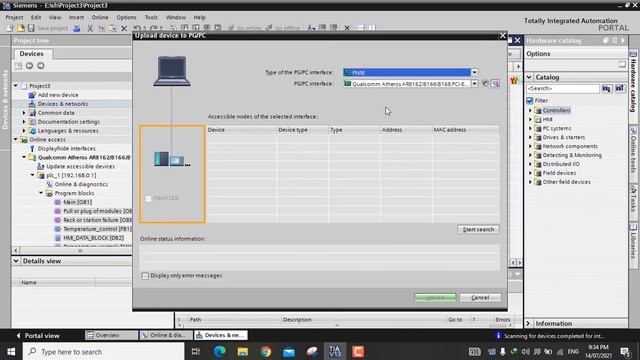The image size is (640, 360).
Task: Open the Project menu
Action: click(x=14, y=18)
